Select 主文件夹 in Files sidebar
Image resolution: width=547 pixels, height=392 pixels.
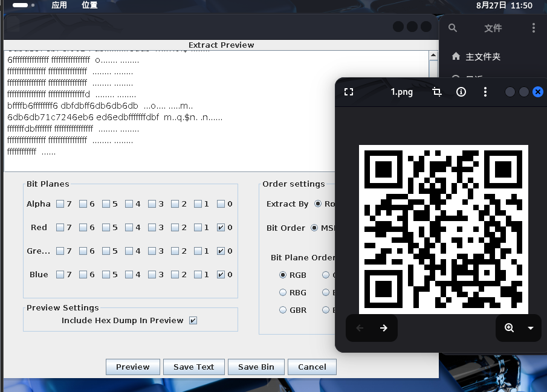coord(483,57)
